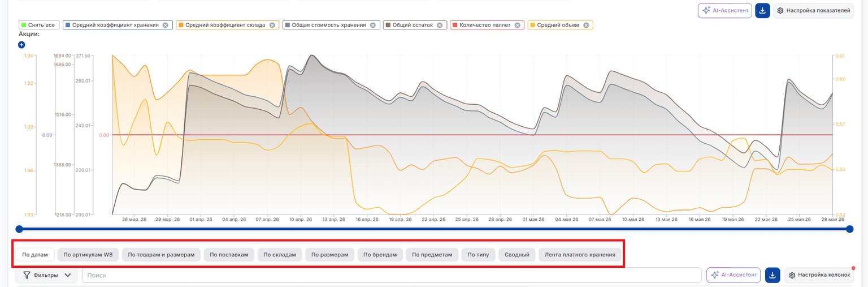The height and width of the screenshot is (287, 868).
Task: Toggle the Снять все legend option
Action: (38, 25)
